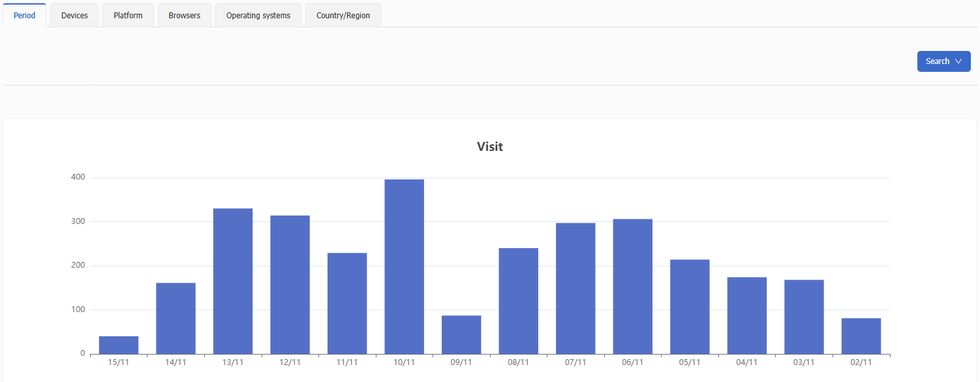980x382 pixels.
Task: Open the Operating systems tab
Action: click(x=258, y=16)
